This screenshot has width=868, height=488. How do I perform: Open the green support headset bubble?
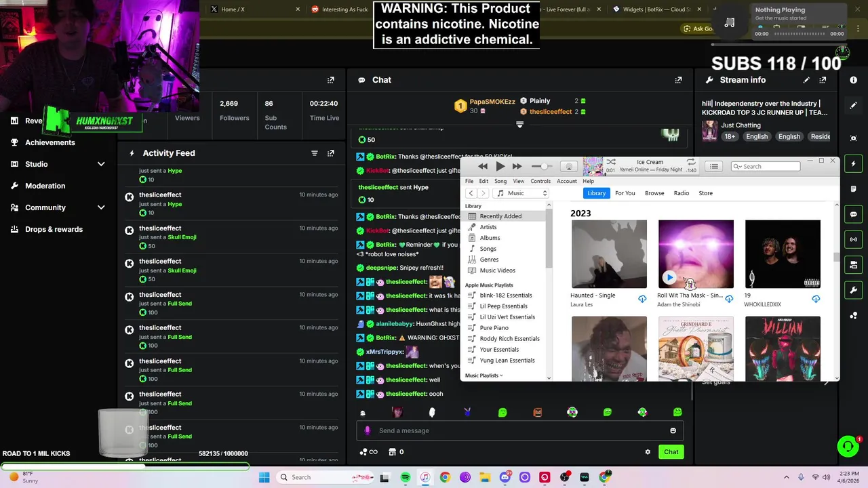click(847, 446)
